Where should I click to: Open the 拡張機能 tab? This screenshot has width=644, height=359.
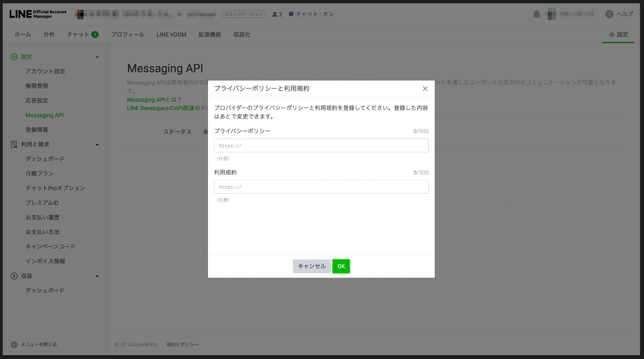(210, 35)
